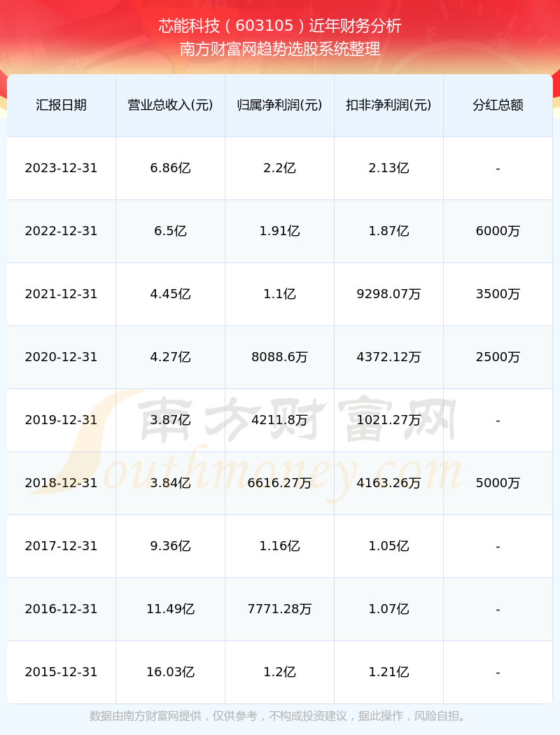The width and height of the screenshot is (560, 735).
Task: Select the 2015-12-31 date cell
Action: [x=61, y=672]
